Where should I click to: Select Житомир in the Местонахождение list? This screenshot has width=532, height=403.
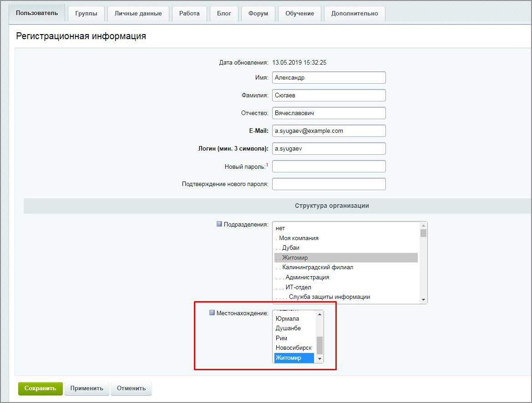click(x=294, y=358)
